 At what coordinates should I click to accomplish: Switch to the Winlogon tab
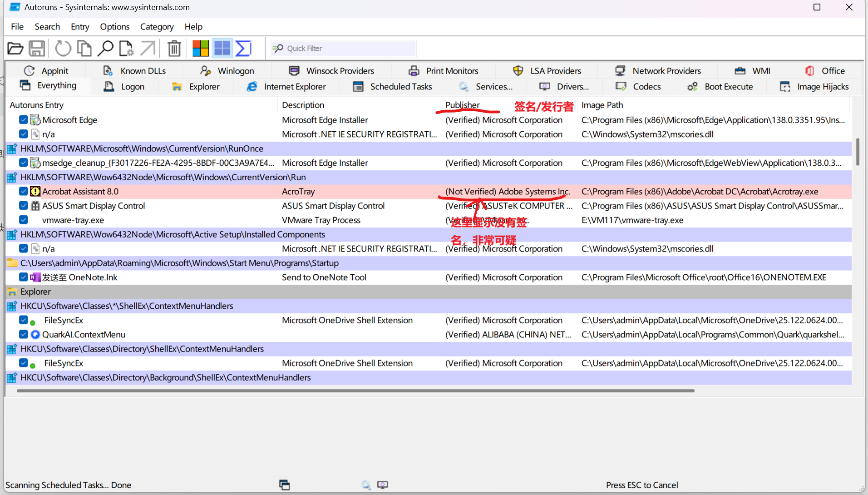coord(227,71)
